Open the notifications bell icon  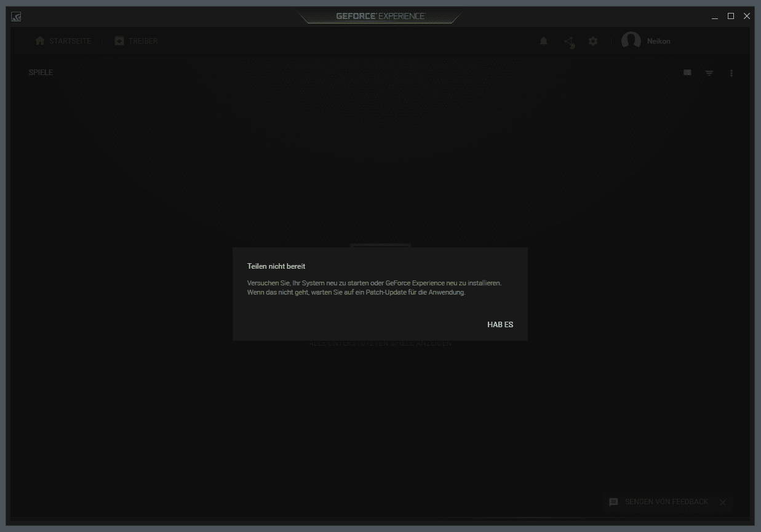point(543,41)
